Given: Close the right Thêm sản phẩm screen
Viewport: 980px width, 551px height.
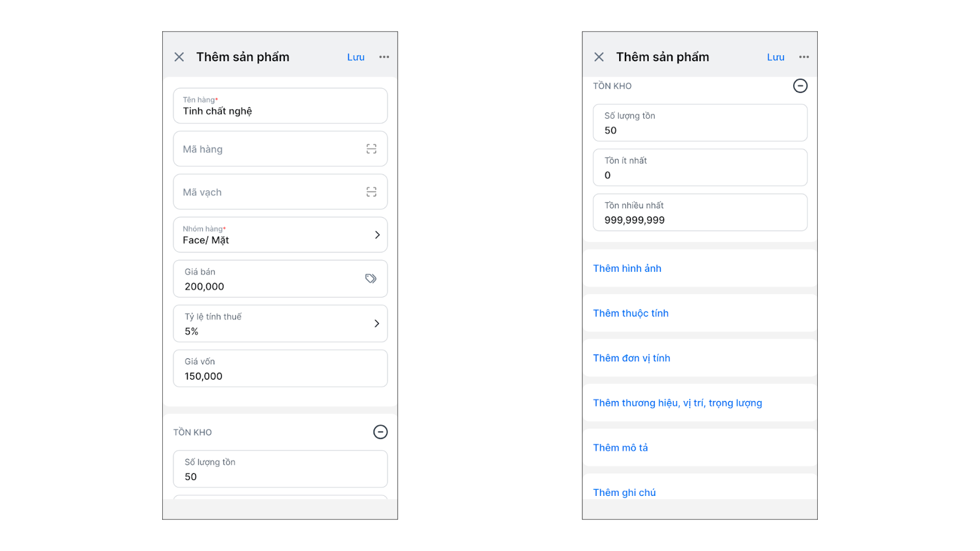Looking at the screenshot, I should tap(599, 57).
